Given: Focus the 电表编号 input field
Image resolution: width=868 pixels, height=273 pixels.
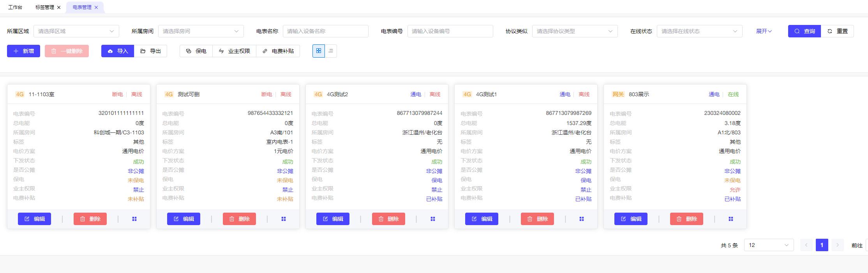Looking at the screenshot, I should click(450, 31).
